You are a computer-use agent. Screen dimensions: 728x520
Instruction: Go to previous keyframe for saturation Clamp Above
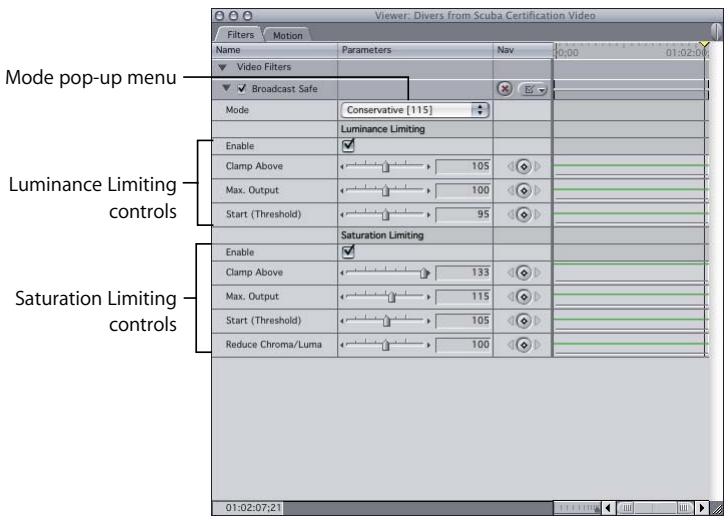tap(511, 273)
